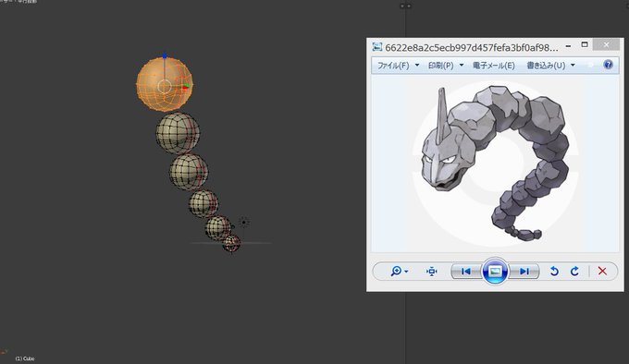Expand the zoom magnifier dropdown arrow

pyautogui.click(x=406, y=272)
